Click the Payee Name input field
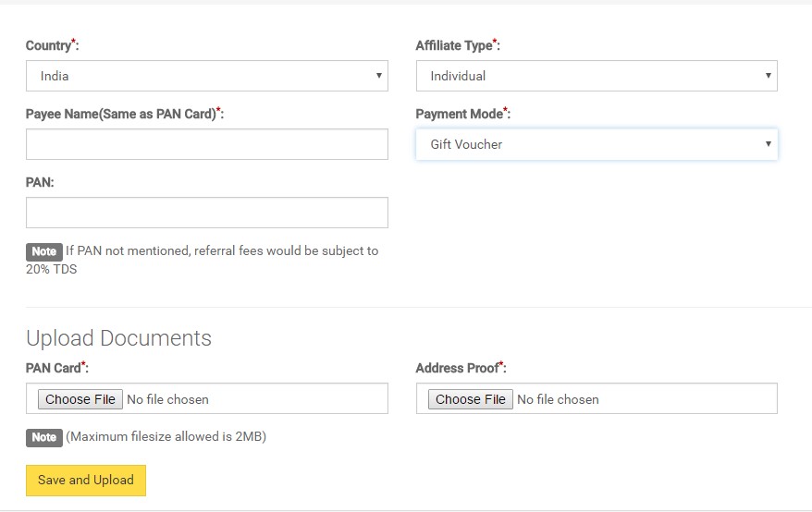The image size is (812, 512). [x=206, y=144]
